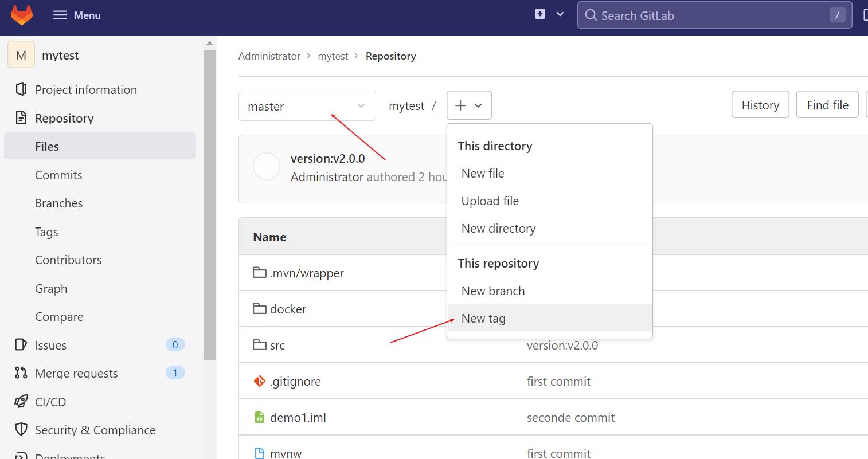Click the Find file button

click(x=827, y=105)
